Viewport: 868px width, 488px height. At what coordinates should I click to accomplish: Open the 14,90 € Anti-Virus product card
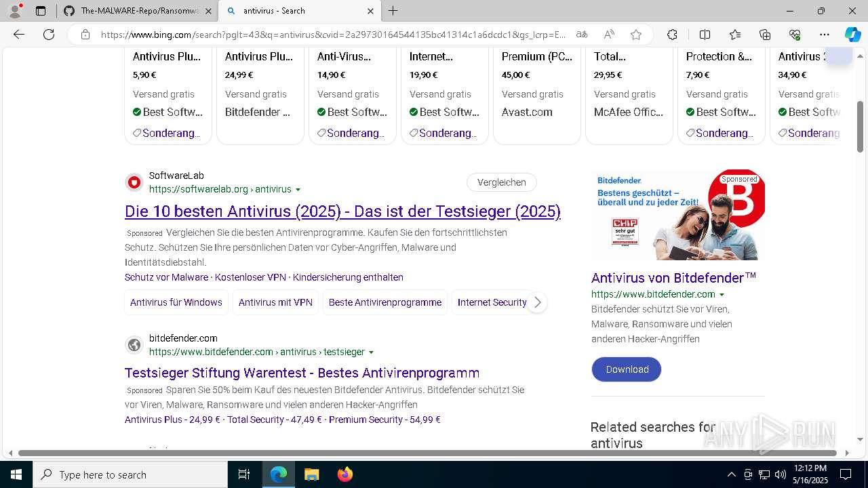pyautogui.click(x=353, y=95)
